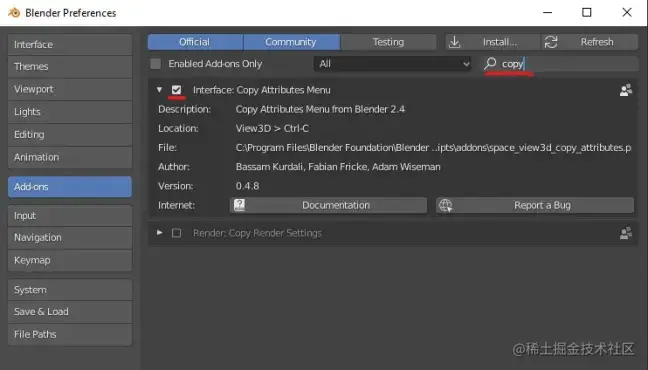This screenshot has height=370, width=648.
Task: Enable the Copy Render Settings add-on checkbox
Action: pos(176,233)
